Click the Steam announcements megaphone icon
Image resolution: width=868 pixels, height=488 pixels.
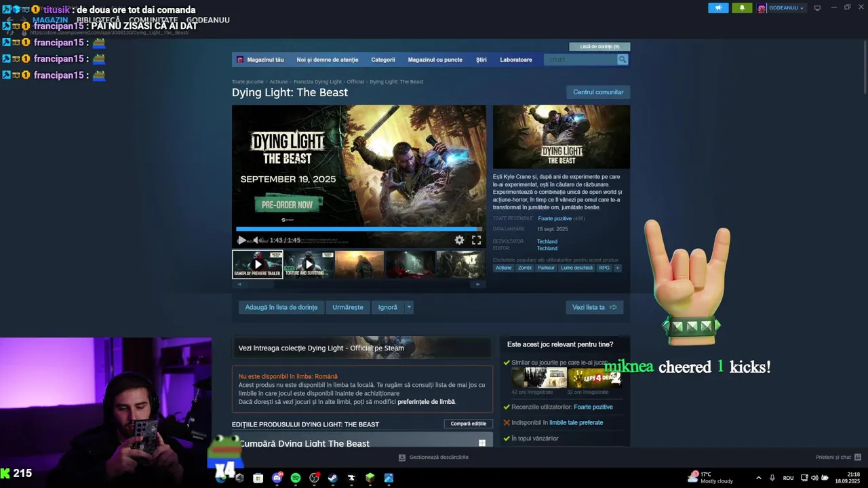tap(718, 8)
